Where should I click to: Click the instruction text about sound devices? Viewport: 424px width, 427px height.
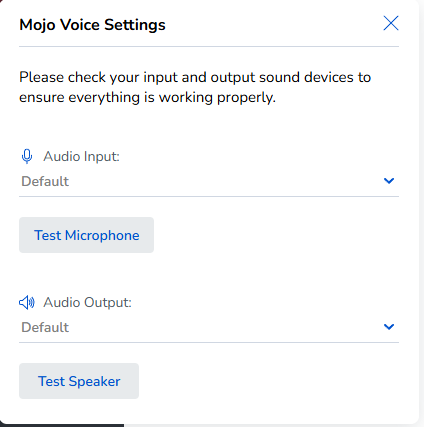[x=195, y=87]
